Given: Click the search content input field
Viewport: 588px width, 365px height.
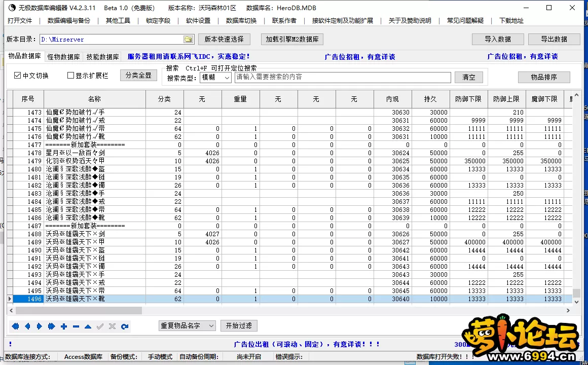Looking at the screenshot, I should pyautogui.click(x=343, y=77).
